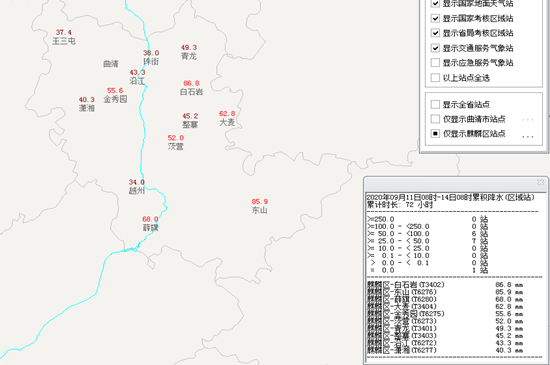Select the 薛旗 station on the map
This screenshot has width=550, height=365.
pos(150,228)
